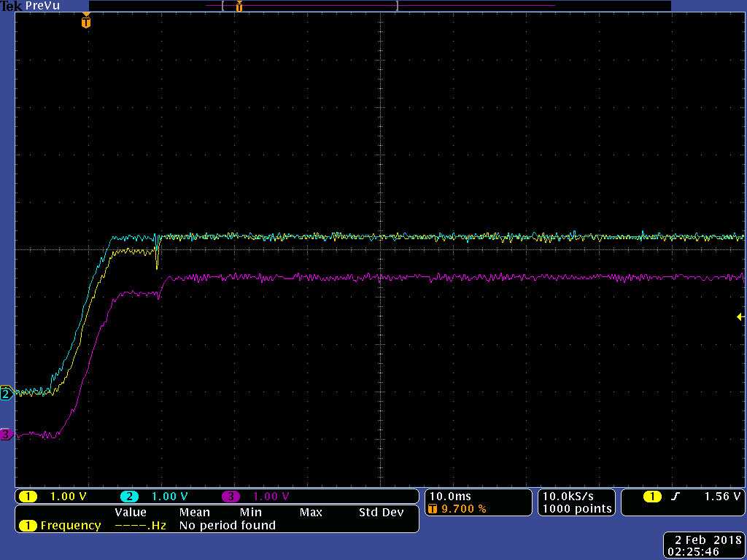The height and width of the screenshot is (560, 747).
Task: Click the 02:25:46 time readout
Action: pos(693,553)
